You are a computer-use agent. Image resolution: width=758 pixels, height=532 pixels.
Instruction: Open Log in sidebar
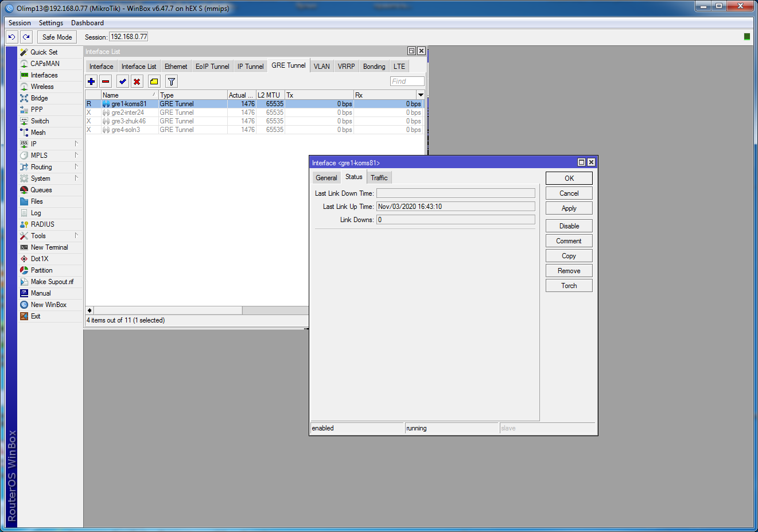pyautogui.click(x=50, y=213)
